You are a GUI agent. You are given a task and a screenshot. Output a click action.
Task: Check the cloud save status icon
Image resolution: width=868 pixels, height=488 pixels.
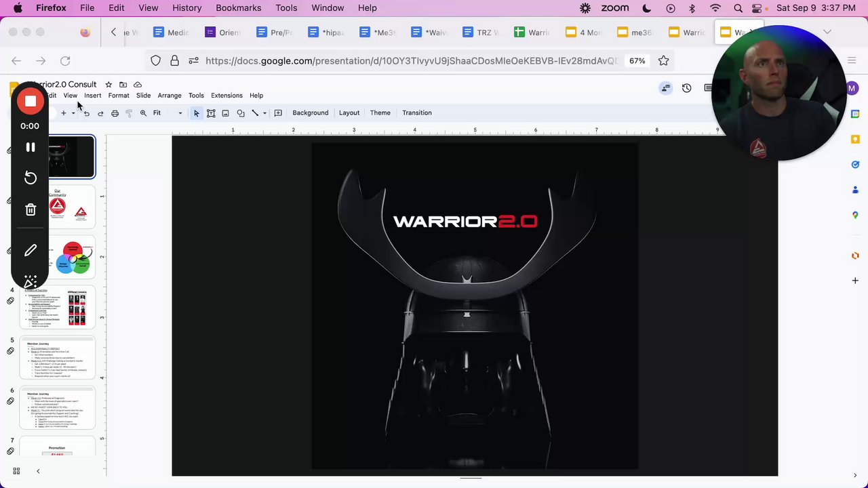click(x=138, y=85)
